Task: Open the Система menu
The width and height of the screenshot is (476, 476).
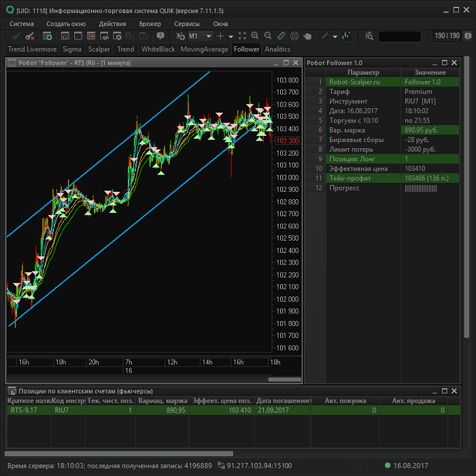Action: coord(22,24)
